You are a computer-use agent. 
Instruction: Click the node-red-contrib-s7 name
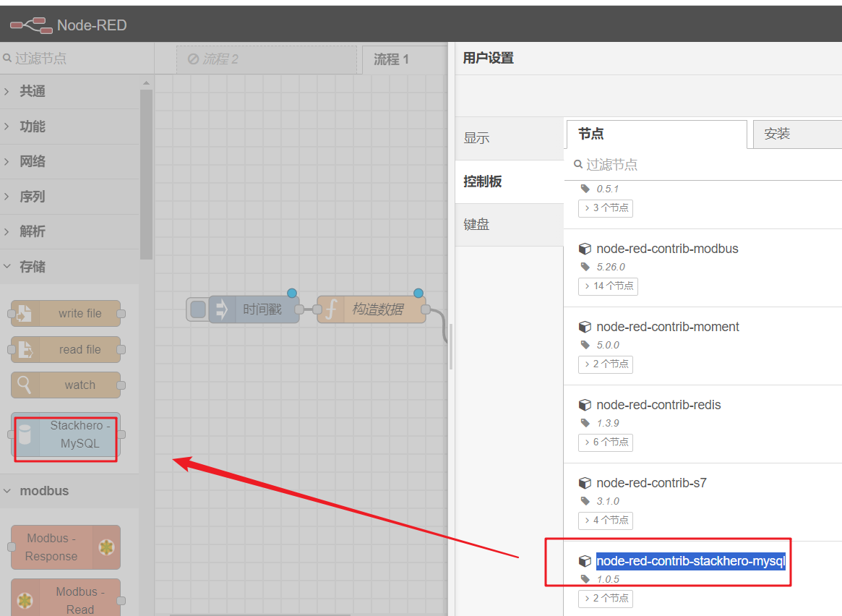pyautogui.click(x=651, y=483)
